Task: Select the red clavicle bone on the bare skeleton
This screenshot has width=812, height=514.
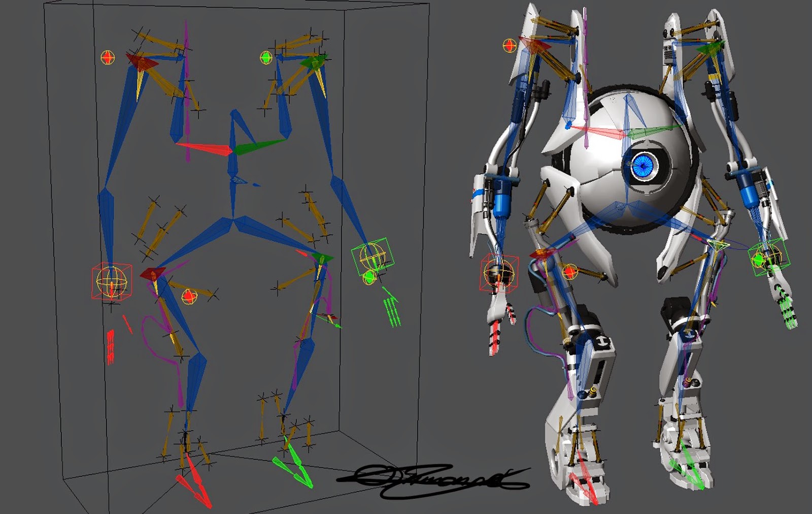Action: 204,148
